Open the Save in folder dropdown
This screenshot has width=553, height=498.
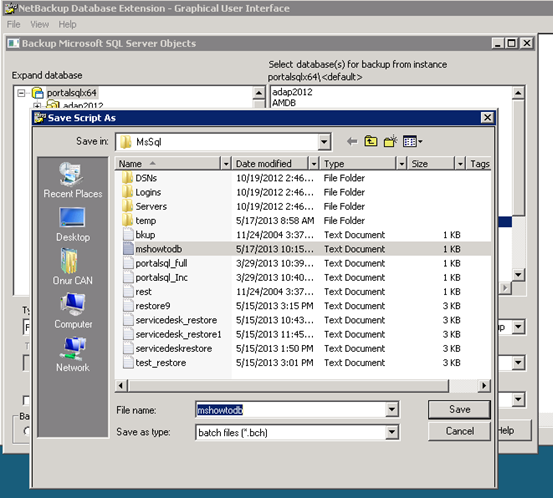[324, 142]
